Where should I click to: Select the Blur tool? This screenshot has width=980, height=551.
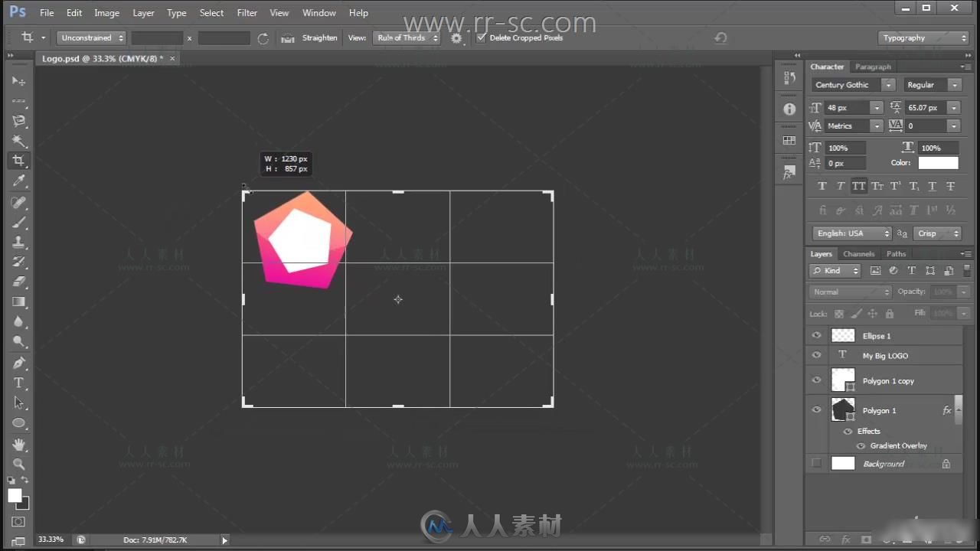pos(19,321)
